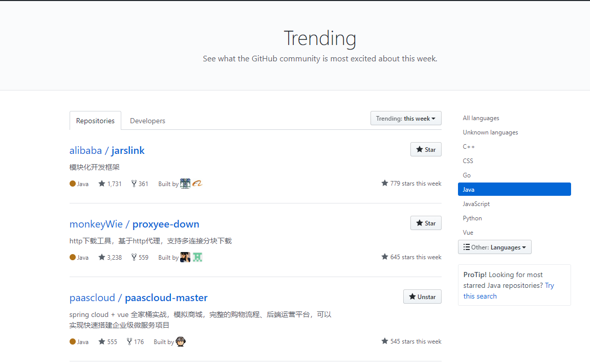Filter trending by C++
590x364 pixels.
[x=469, y=147]
